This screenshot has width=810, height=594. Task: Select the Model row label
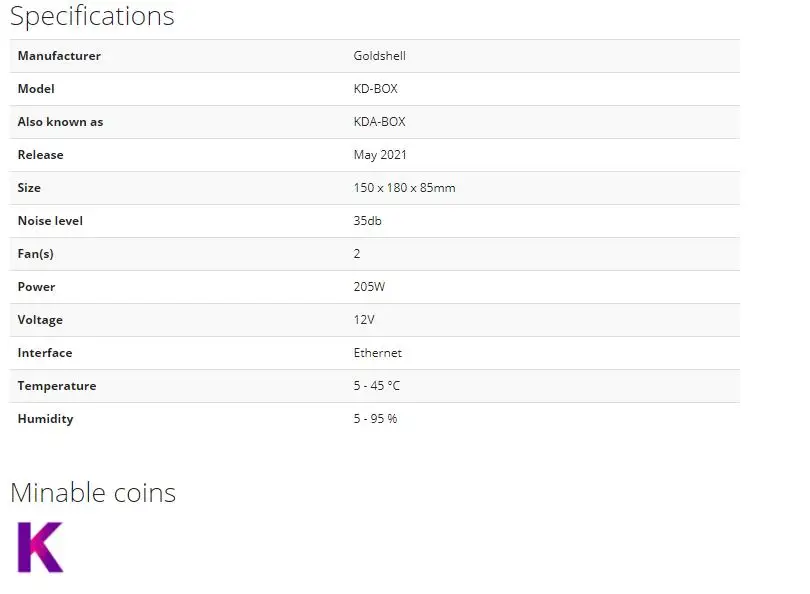(36, 89)
